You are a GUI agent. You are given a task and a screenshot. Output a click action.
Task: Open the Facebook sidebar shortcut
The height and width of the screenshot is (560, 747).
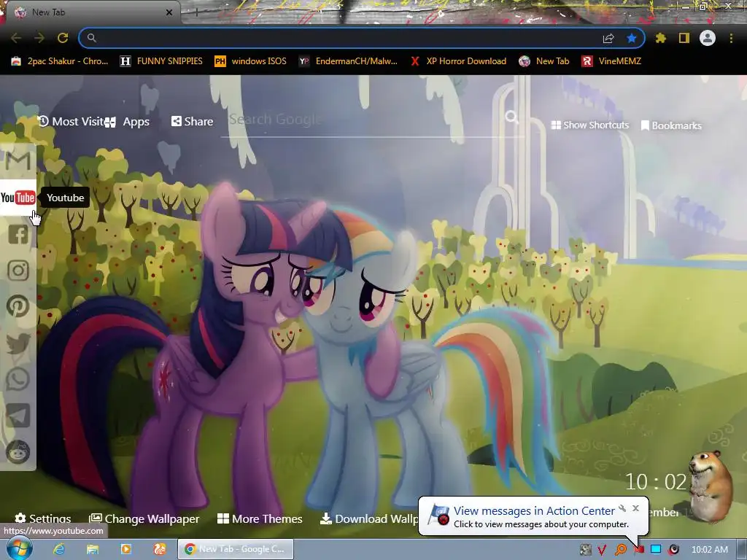[x=18, y=234]
